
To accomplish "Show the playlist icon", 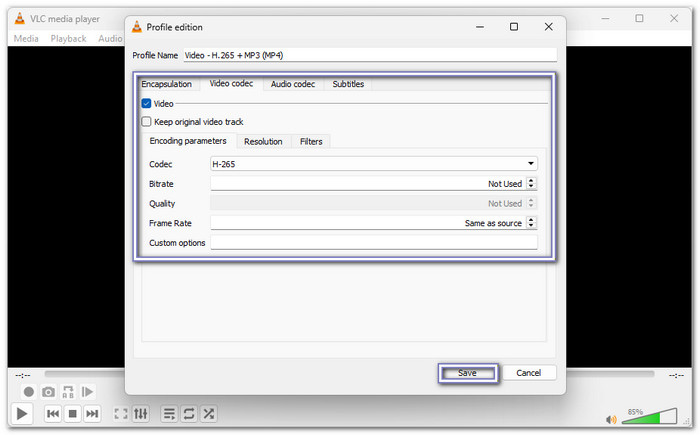I will (169, 414).
